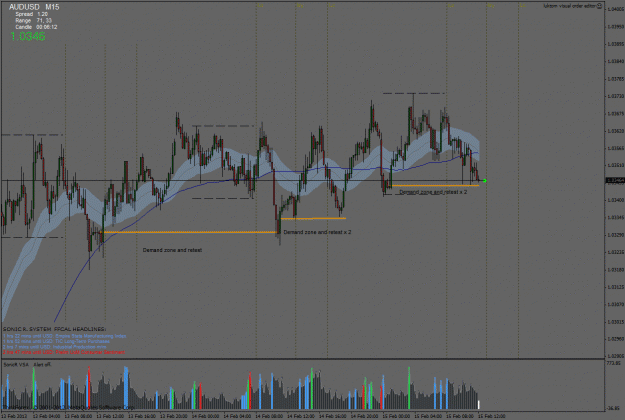Click the TIC Long-Term Purchases headline
The width and height of the screenshot is (625, 420).
pos(56,341)
